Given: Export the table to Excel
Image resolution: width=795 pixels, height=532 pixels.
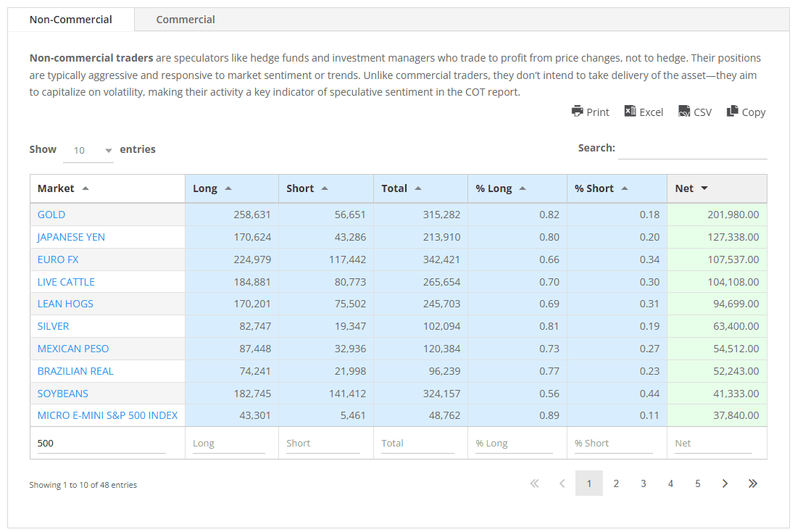Looking at the screenshot, I should click(x=644, y=112).
